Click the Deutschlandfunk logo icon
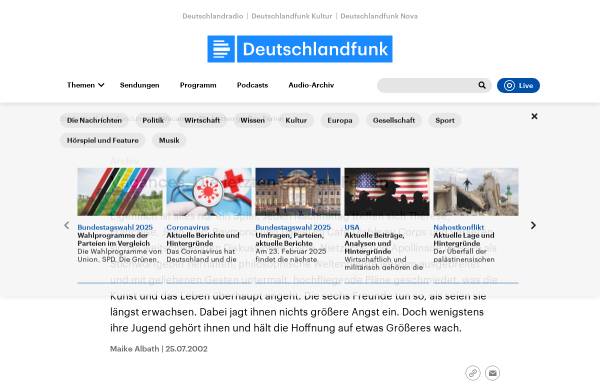 click(x=221, y=49)
